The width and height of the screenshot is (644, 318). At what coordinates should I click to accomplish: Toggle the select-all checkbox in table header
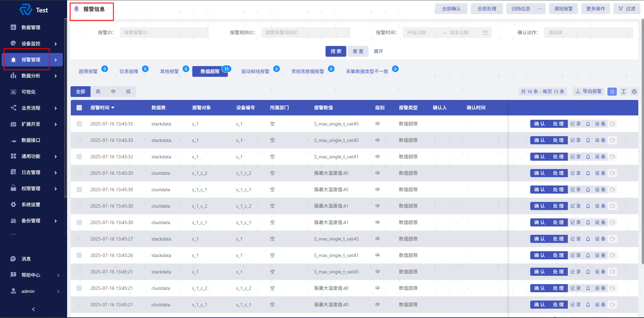79,108
